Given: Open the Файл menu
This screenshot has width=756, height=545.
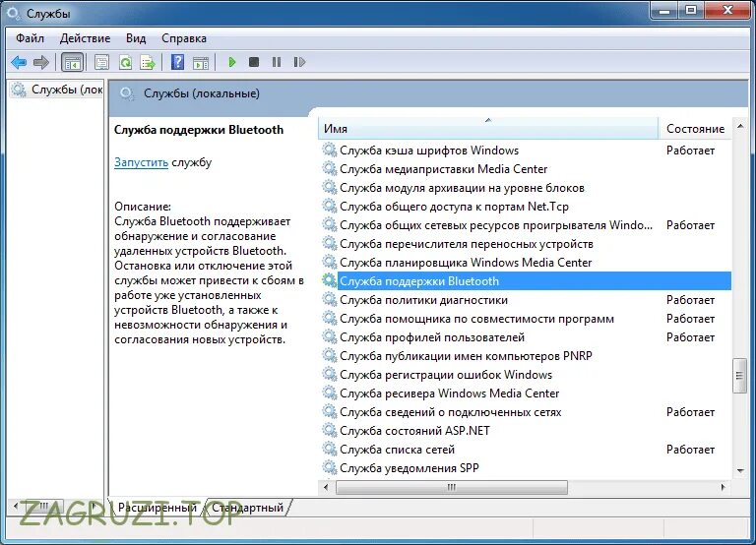Looking at the screenshot, I should tap(30, 38).
